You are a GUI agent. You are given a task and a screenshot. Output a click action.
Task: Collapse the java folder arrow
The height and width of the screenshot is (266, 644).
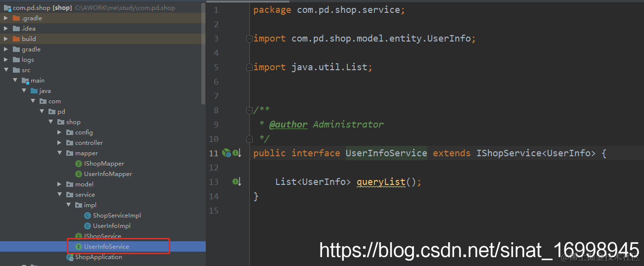[x=24, y=91]
